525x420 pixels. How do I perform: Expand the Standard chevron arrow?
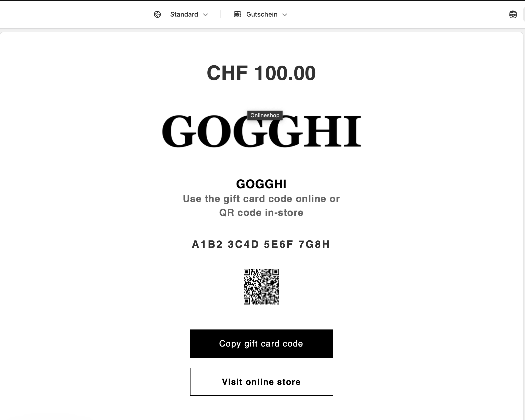coord(205,15)
